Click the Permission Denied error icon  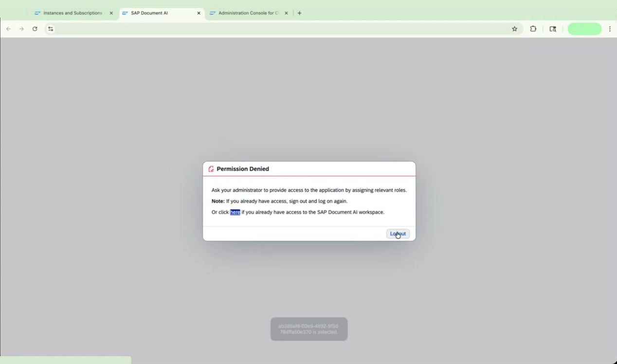point(211,169)
